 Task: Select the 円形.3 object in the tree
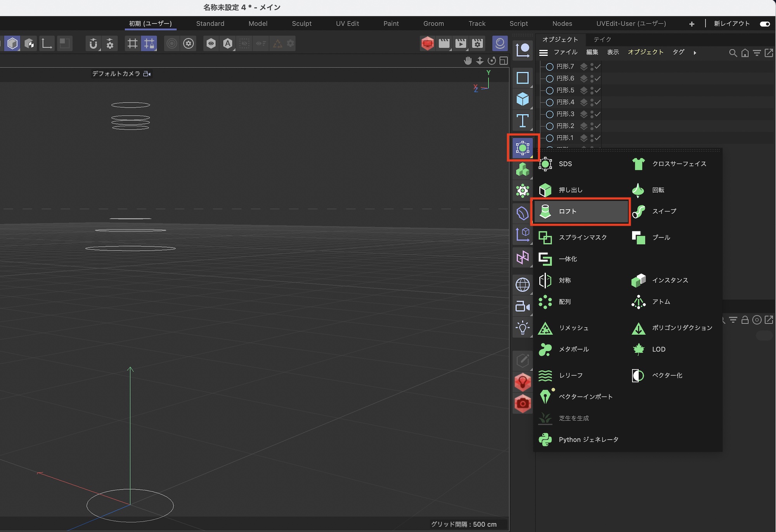[x=565, y=114]
